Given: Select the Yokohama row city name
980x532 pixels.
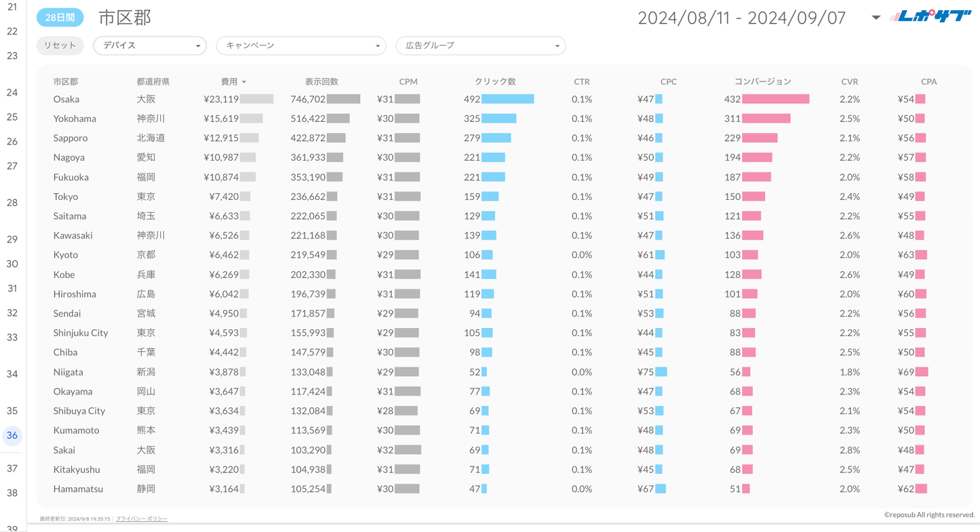Looking at the screenshot, I should click(x=75, y=119).
